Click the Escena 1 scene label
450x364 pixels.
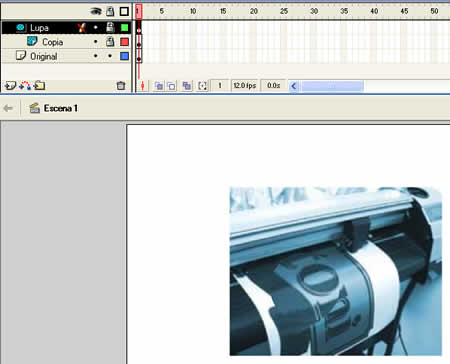pyautogui.click(x=61, y=108)
